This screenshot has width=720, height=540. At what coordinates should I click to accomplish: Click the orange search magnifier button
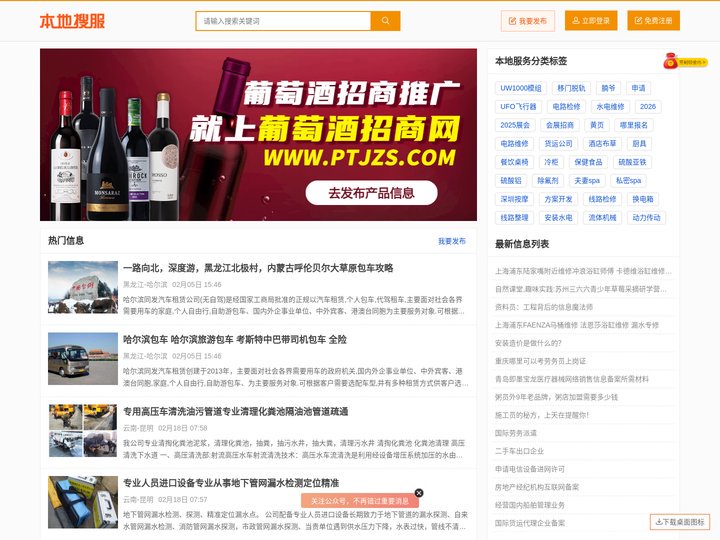(x=385, y=21)
